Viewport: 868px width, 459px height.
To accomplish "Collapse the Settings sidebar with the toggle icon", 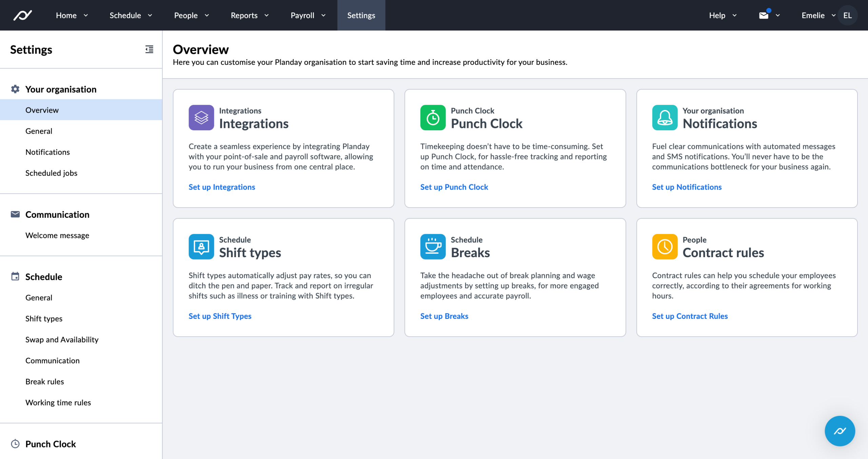I will [149, 50].
